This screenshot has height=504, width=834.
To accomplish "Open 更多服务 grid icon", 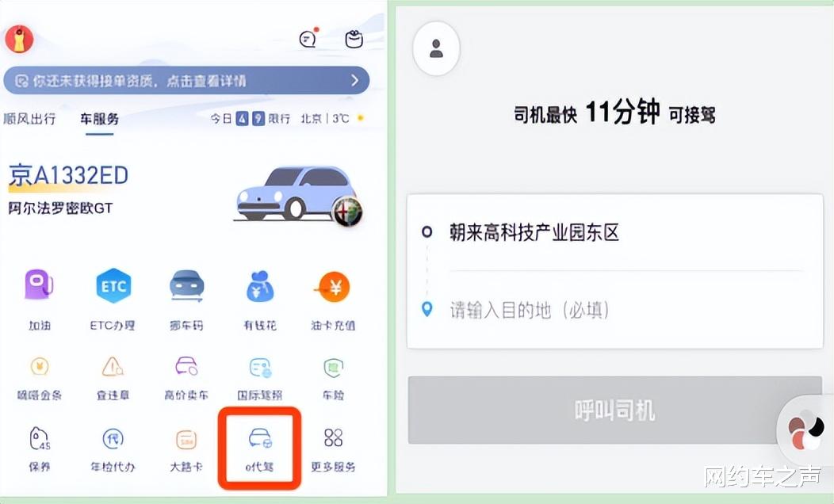I will 333,438.
